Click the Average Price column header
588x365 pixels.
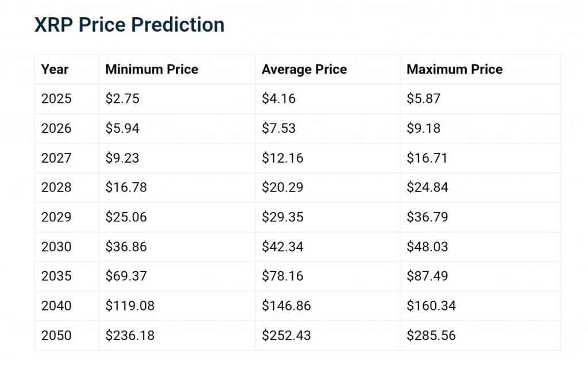304,70
